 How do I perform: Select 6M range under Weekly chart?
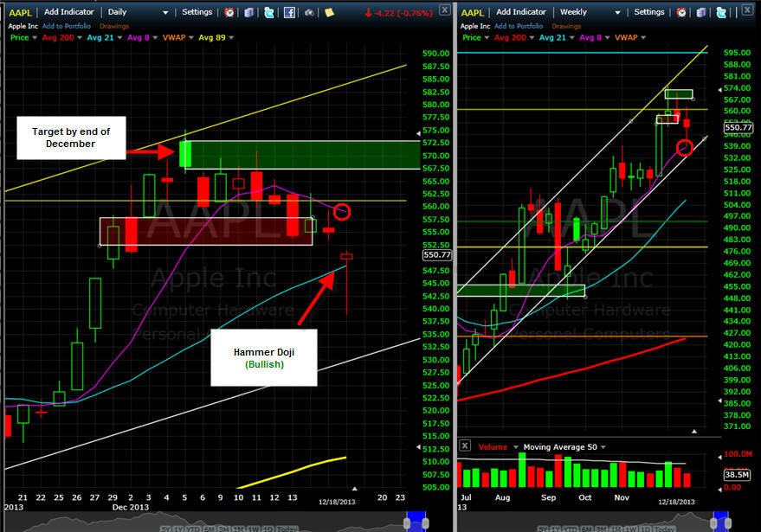point(588,529)
